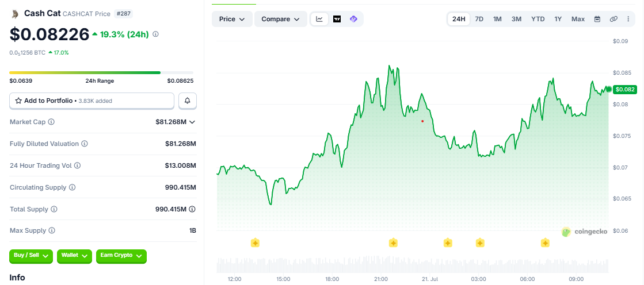Select the Max time range

point(578,19)
